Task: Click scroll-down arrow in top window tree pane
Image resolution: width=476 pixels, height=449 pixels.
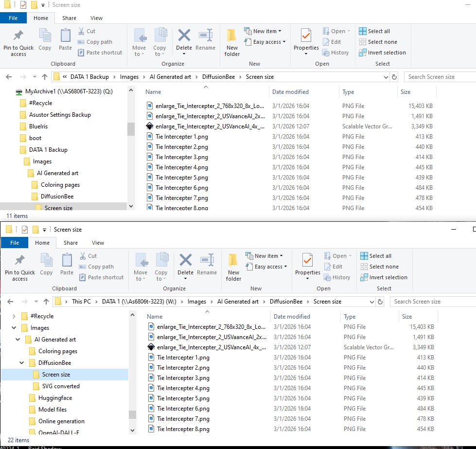Action: click(x=131, y=206)
